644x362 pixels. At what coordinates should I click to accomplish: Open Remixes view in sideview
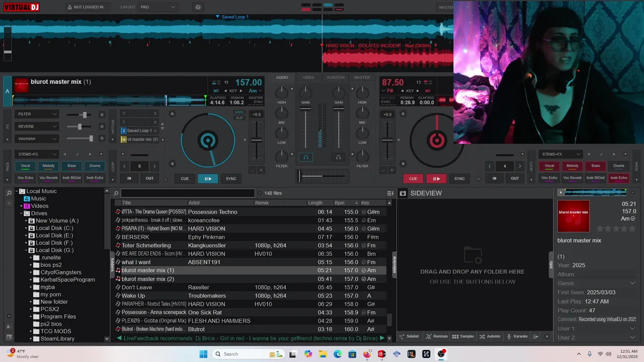(x=437, y=336)
